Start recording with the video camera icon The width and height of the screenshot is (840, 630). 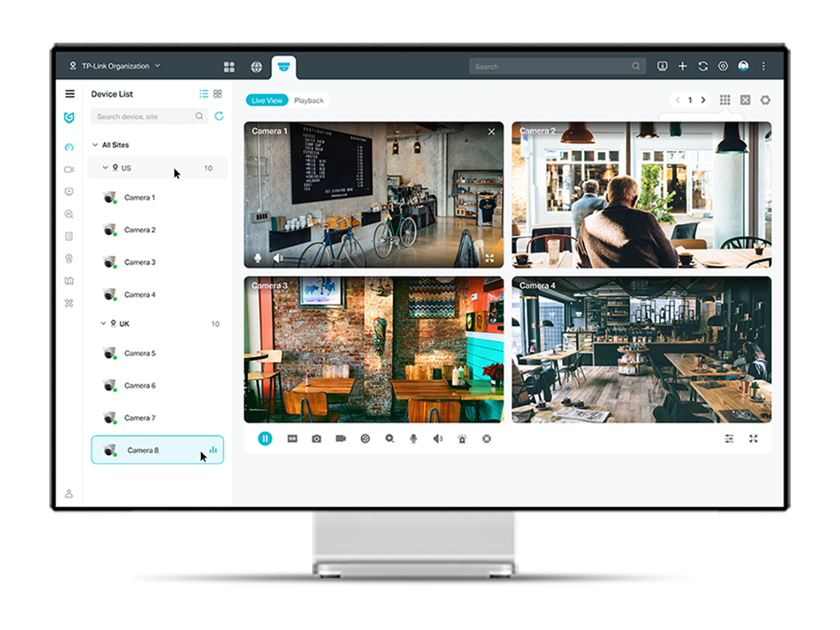pos(340,439)
